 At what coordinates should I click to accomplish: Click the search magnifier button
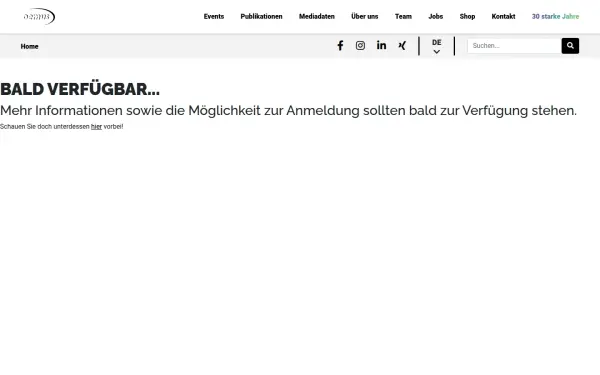(570, 46)
